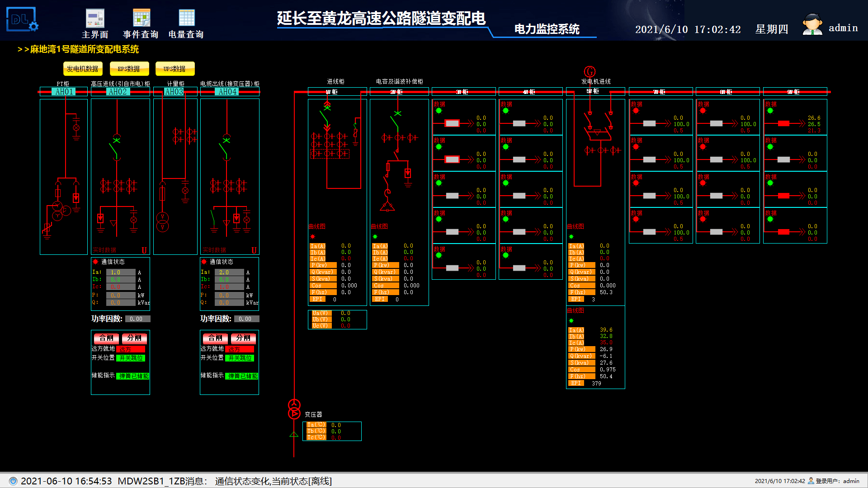Select the UPS数据 tab
The image size is (868, 488).
click(175, 69)
